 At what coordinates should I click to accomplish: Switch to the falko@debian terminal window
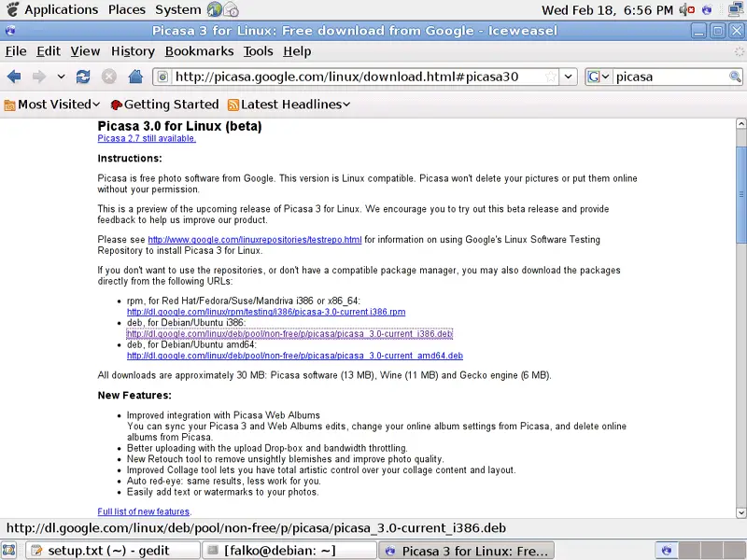click(x=289, y=551)
